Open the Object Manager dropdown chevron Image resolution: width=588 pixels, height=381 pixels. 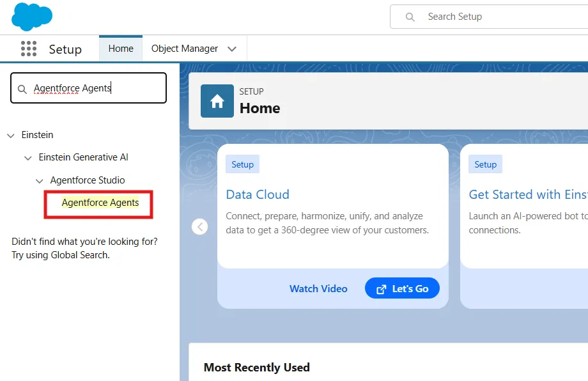point(232,49)
